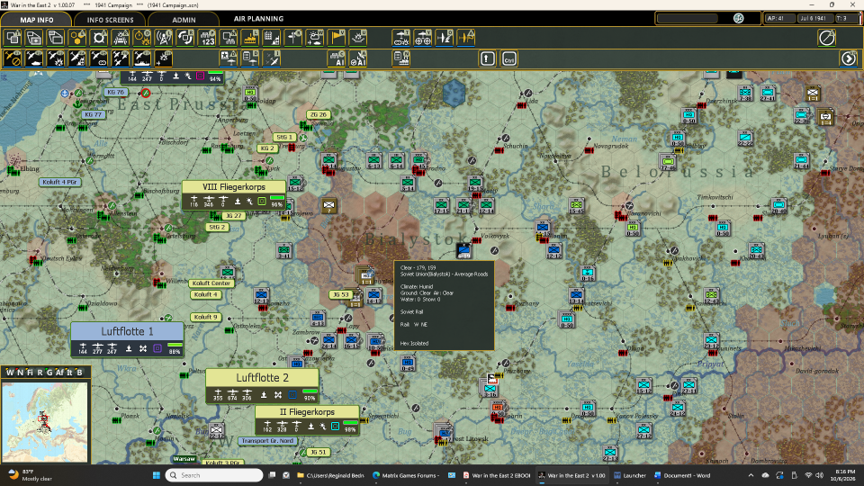Click the document and parachute icon
Screen dimensions: 864x486
click(x=250, y=58)
